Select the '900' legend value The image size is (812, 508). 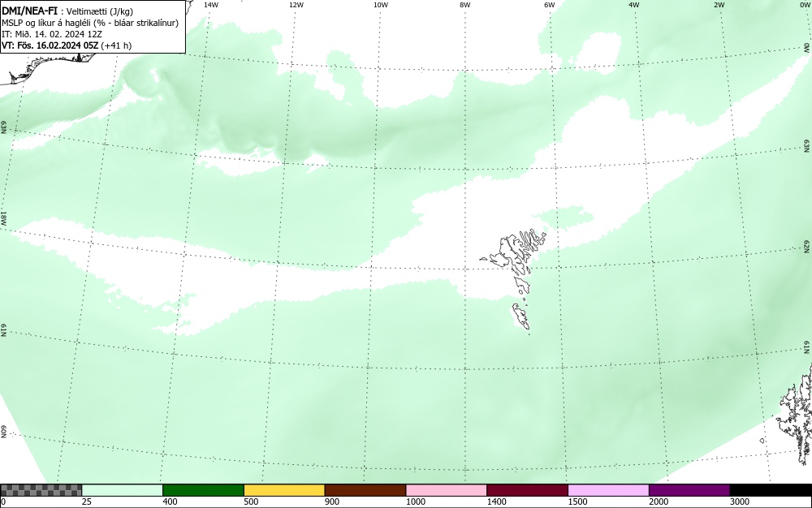(332, 502)
